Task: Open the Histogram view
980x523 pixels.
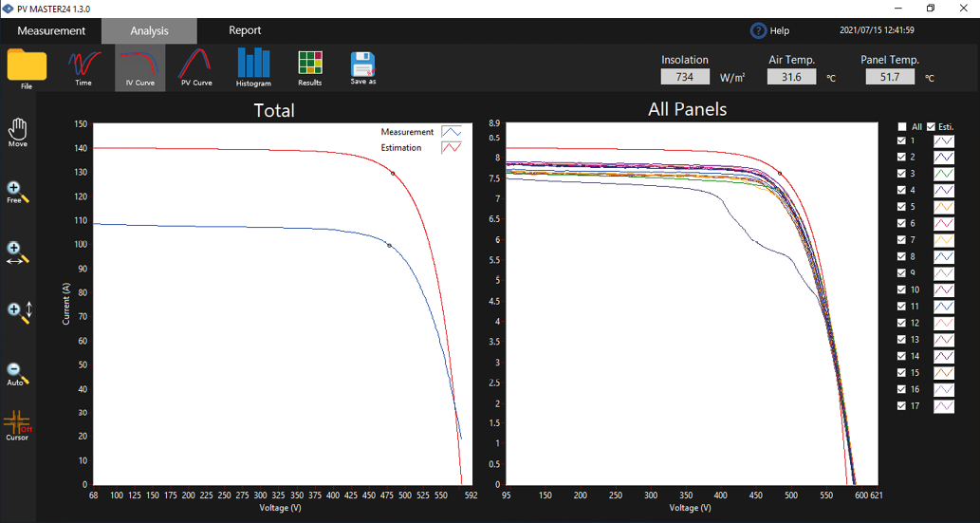Action: (x=253, y=65)
